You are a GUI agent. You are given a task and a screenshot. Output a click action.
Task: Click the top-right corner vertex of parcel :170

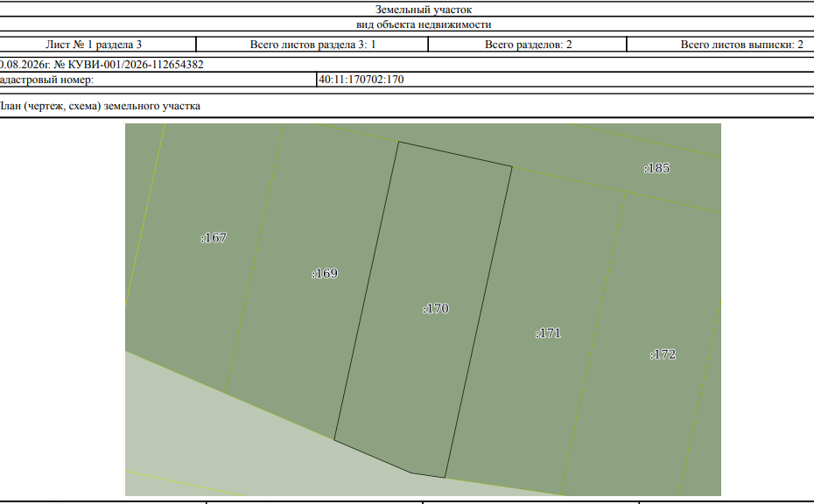512,166
